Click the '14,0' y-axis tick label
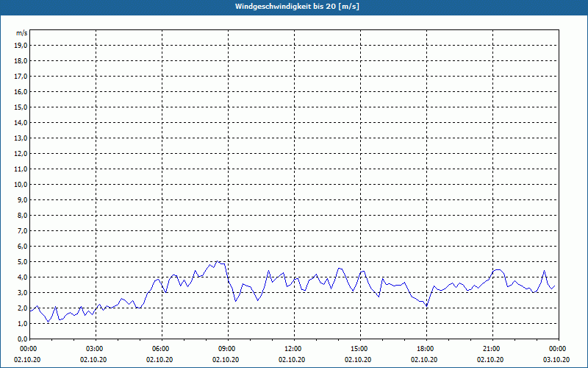The height and width of the screenshot is (368, 588). 21,122
